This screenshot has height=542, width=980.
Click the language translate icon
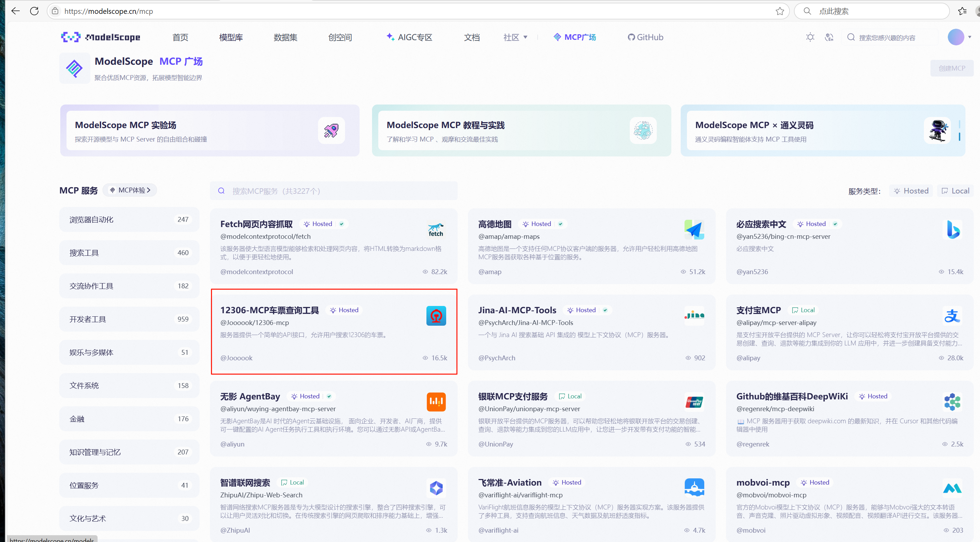click(x=829, y=37)
